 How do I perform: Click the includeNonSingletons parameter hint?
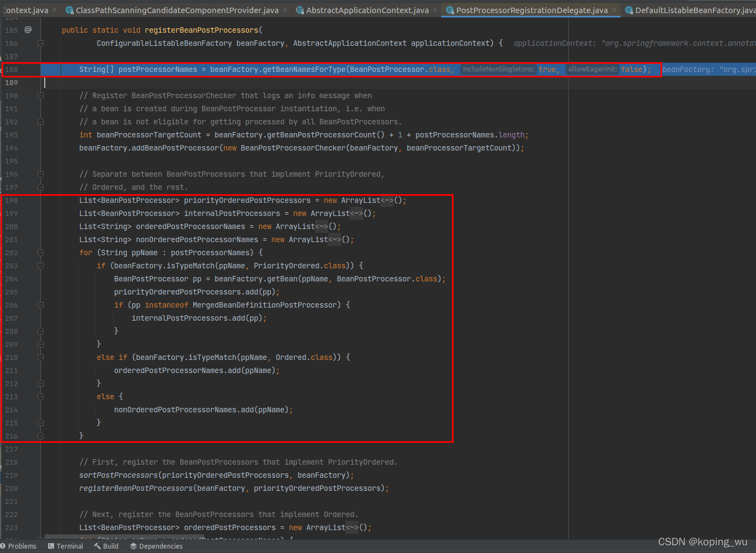pos(498,69)
